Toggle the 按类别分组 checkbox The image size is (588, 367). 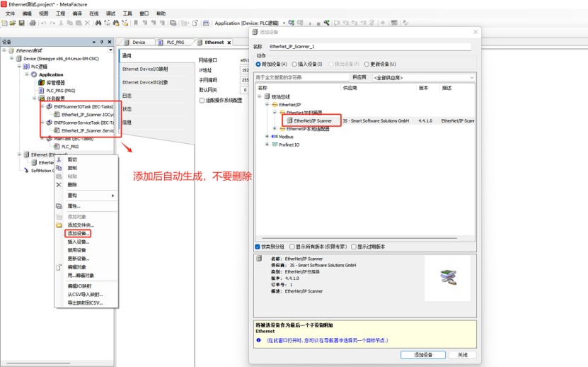pos(258,247)
